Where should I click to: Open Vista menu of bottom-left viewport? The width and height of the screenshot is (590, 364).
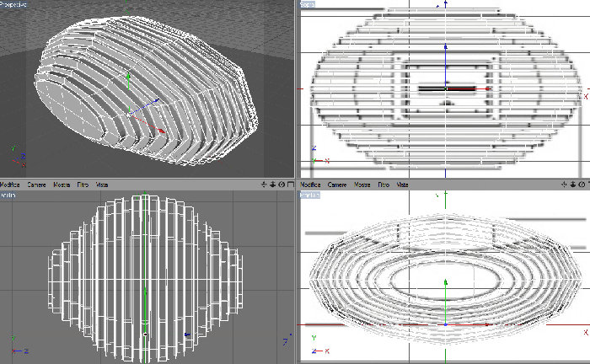[x=102, y=185]
